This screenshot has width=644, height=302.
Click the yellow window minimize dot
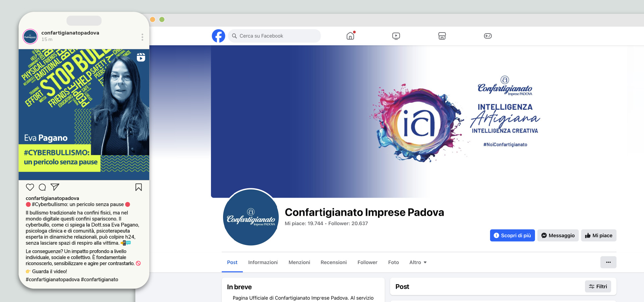[153, 19]
